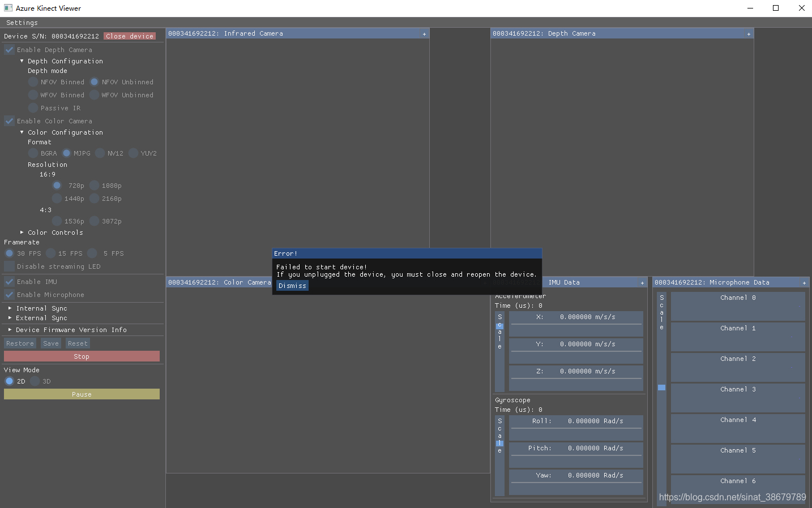Collapse the Depth Configuration section

coord(22,61)
